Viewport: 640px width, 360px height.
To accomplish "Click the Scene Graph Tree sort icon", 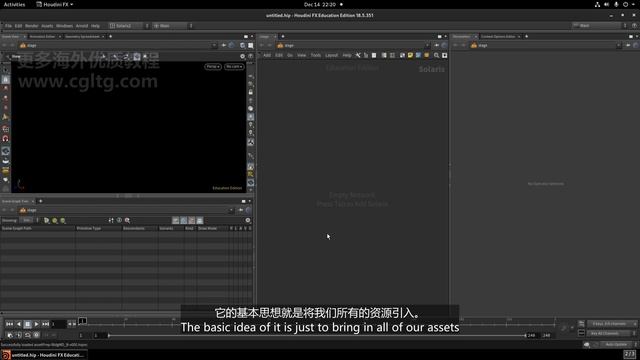I will tap(111, 220).
